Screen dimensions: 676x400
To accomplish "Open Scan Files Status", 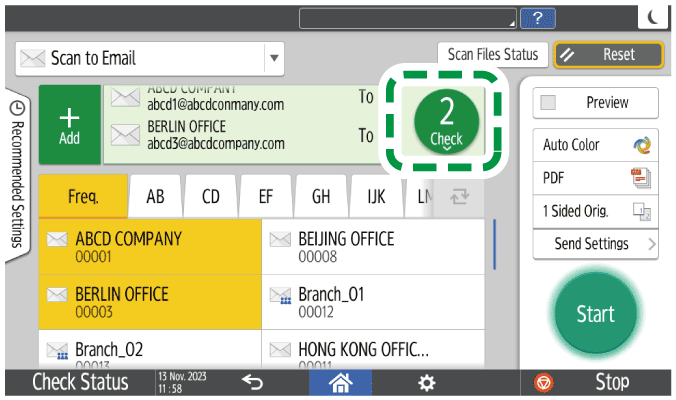I will [x=492, y=55].
